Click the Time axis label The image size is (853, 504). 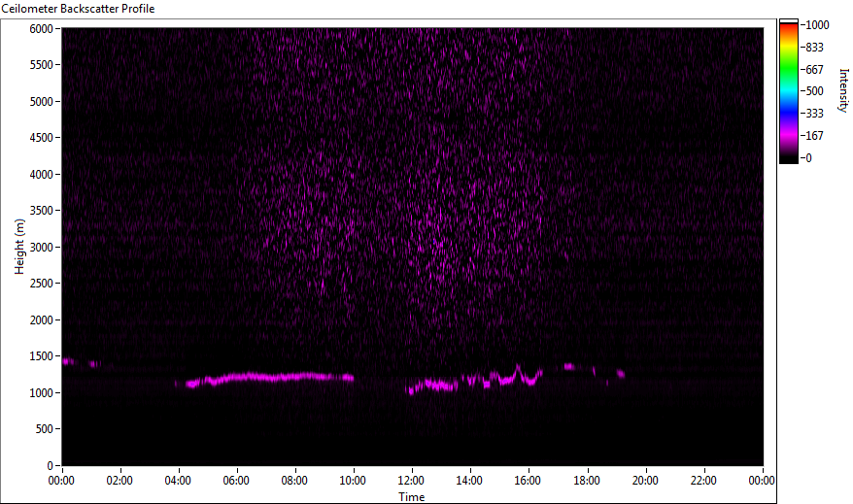(412, 497)
